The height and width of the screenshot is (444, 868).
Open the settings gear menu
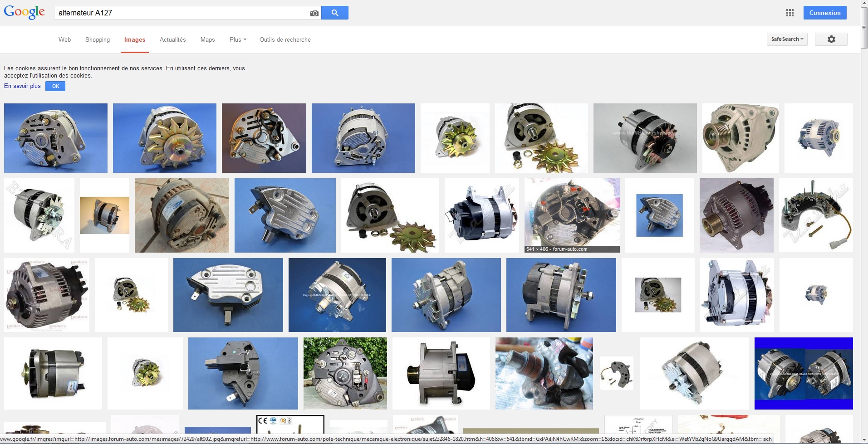[x=831, y=39]
